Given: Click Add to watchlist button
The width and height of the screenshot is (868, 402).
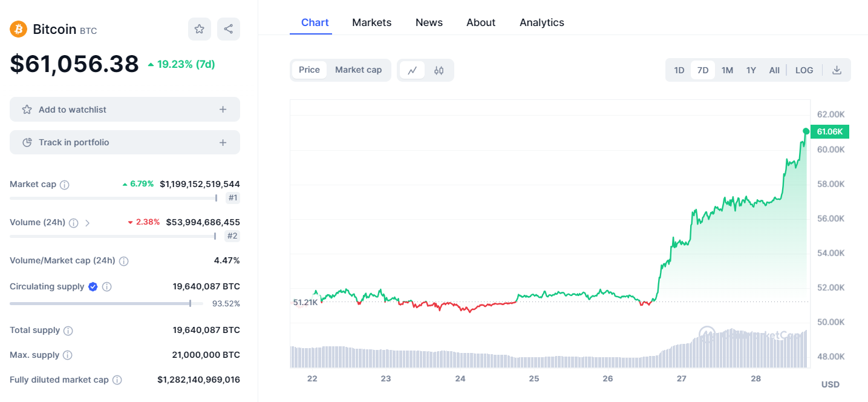Looking at the screenshot, I should coord(125,110).
